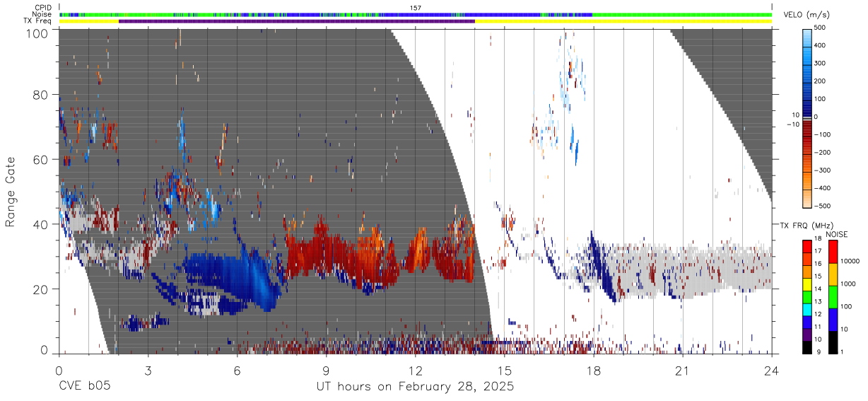The height and width of the screenshot is (401, 868).
Task: Click the hour 15 tick label
Action: point(504,371)
